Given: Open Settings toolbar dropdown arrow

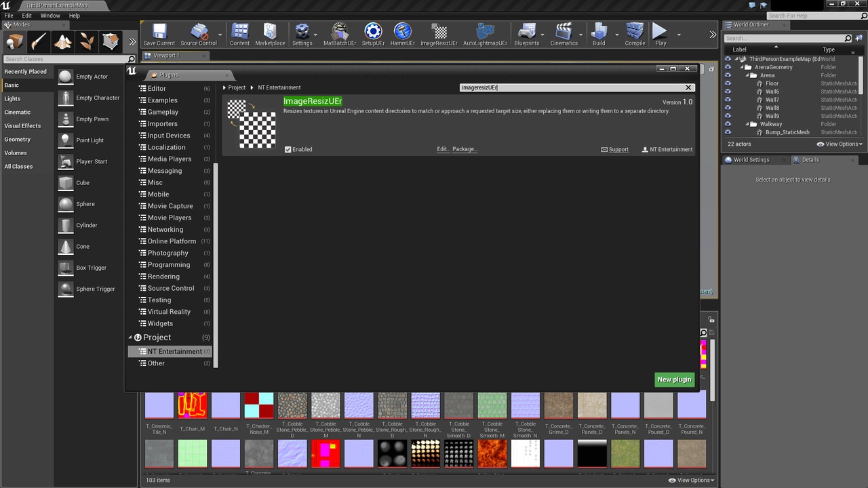Looking at the screenshot, I should 316,35.
